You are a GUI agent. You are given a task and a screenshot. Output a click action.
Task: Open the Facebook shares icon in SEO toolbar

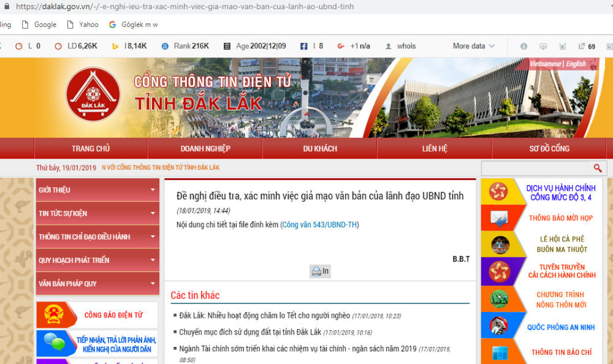coord(303,46)
